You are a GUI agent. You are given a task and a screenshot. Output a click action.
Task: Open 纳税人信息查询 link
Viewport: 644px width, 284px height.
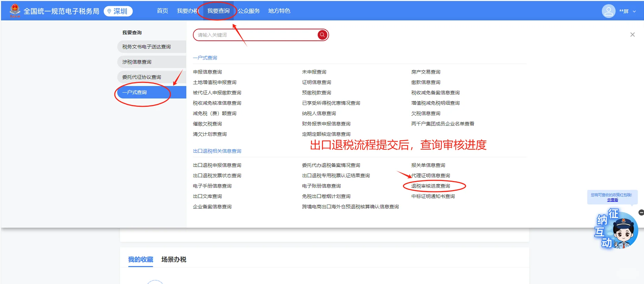pyautogui.click(x=319, y=113)
